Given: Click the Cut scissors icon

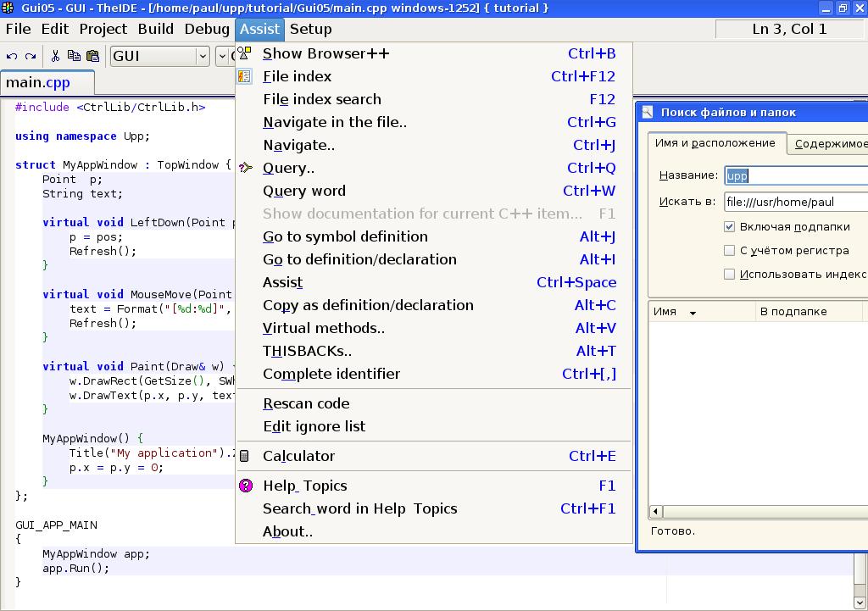Looking at the screenshot, I should [55, 57].
